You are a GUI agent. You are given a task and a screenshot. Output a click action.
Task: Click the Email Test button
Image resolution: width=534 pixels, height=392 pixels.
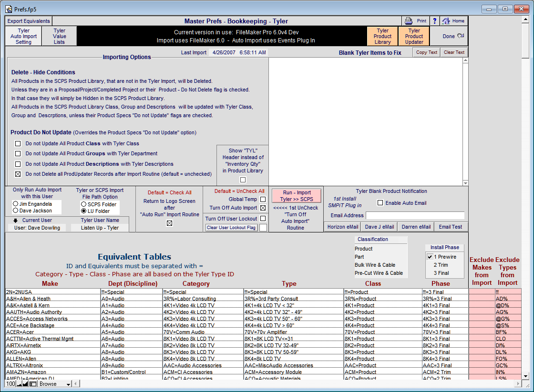[450, 227]
